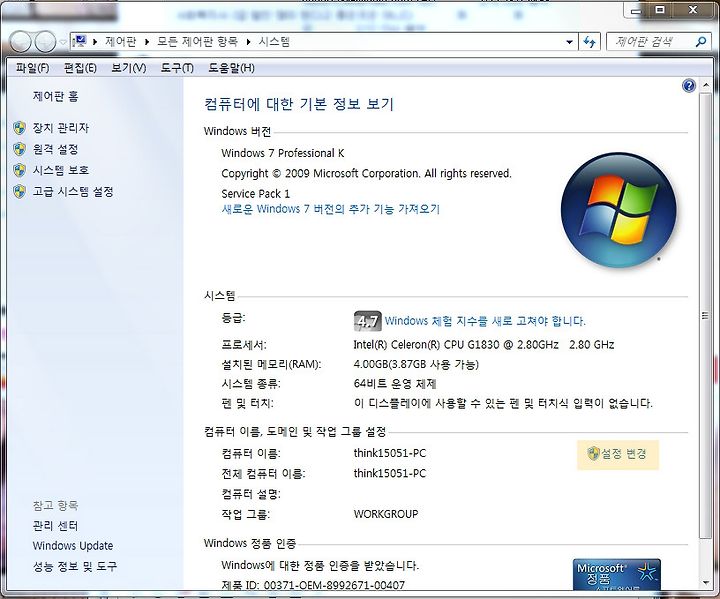
Task: Select 모든 제어판 항목 breadcrumb
Action: 197,42
